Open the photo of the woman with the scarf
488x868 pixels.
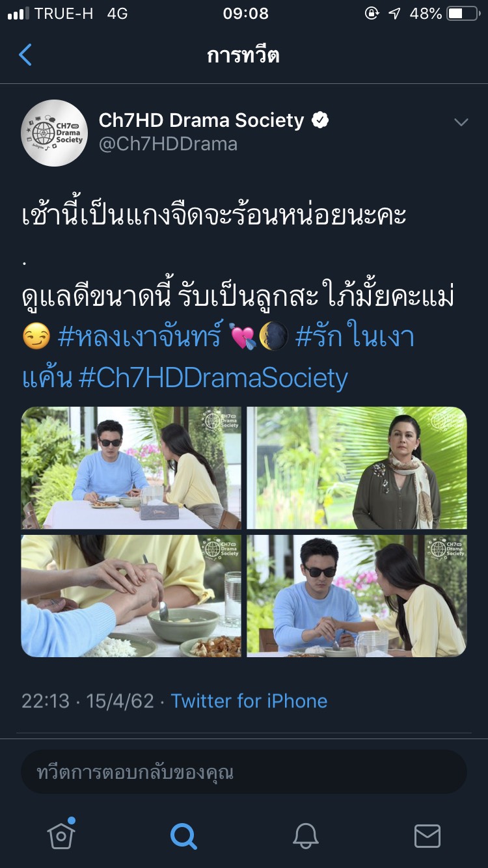pos(357,468)
